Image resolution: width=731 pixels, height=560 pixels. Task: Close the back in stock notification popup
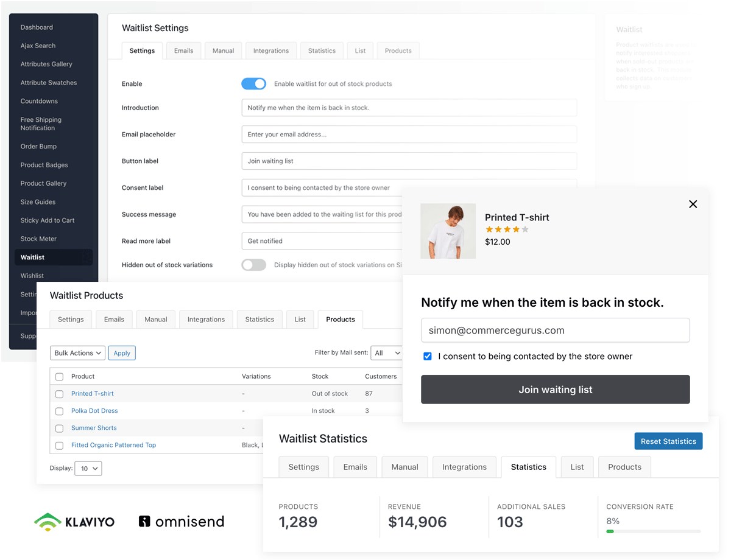(693, 204)
